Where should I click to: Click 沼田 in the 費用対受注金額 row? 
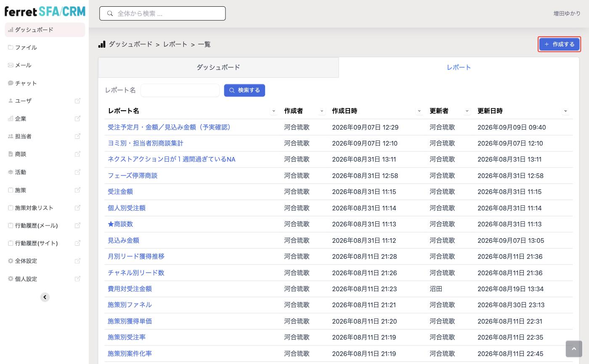pyautogui.click(x=436, y=289)
